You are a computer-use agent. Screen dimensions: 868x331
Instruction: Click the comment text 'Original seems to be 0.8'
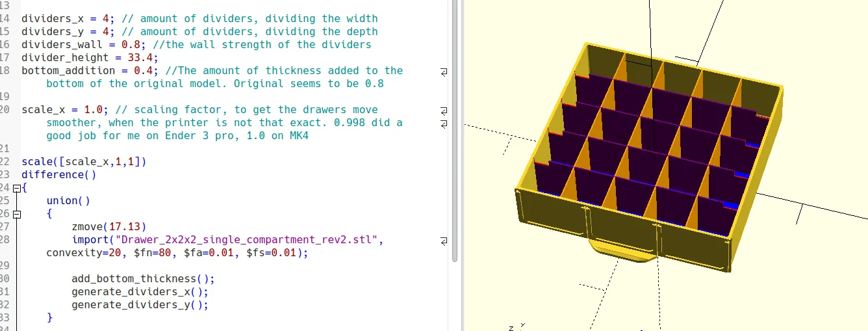click(x=309, y=84)
